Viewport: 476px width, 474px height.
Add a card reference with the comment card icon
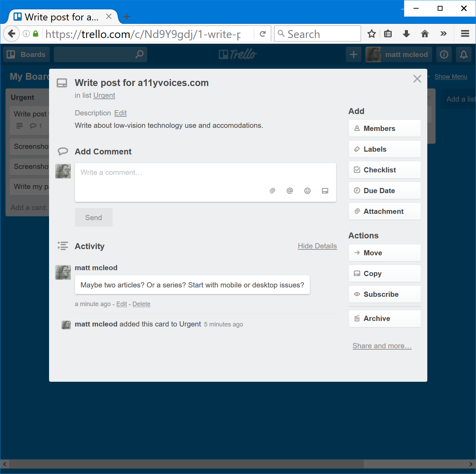click(x=325, y=191)
